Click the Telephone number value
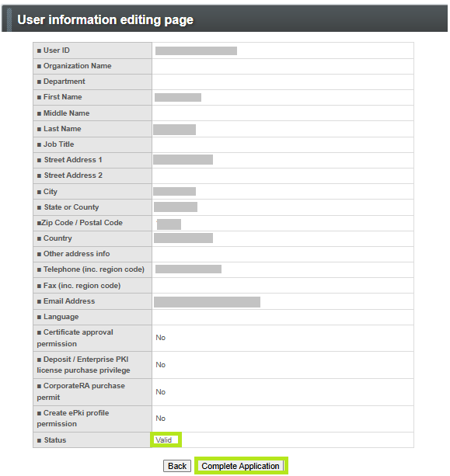The width and height of the screenshot is (450, 476). [188, 269]
